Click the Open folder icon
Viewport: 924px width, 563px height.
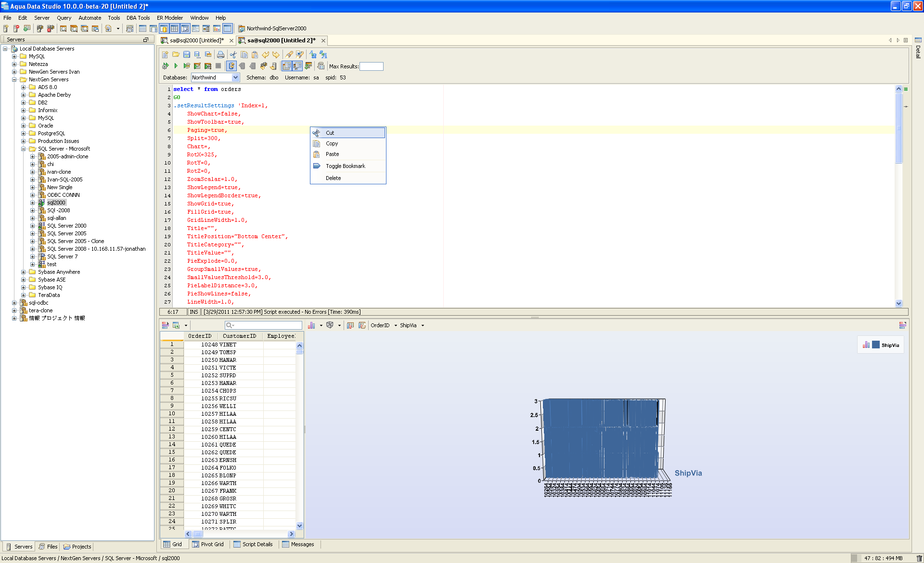pos(176,54)
